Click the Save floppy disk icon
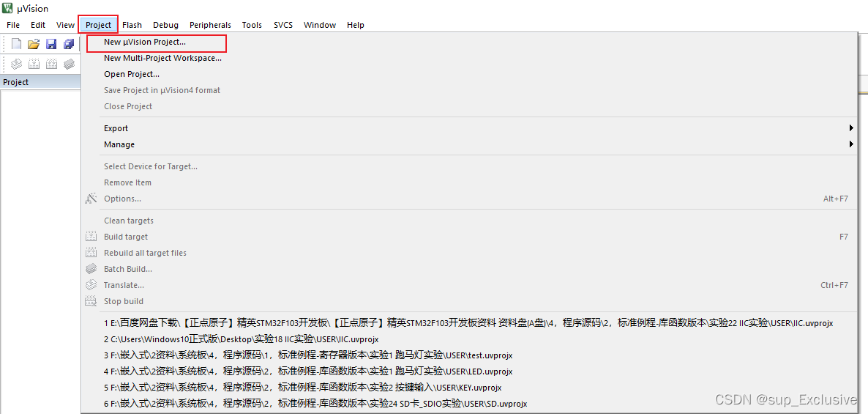This screenshot has width=868, height=414. (51, 45)
